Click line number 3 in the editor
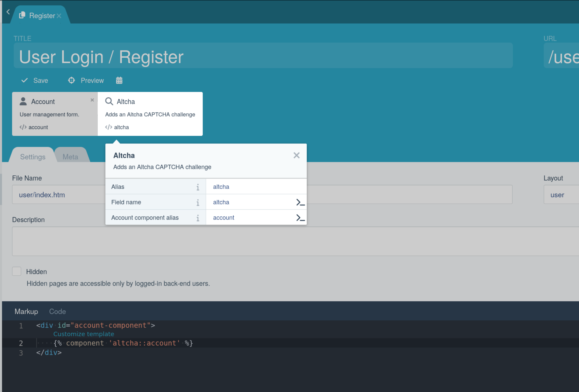Image resolution: width=579 pixels, height=392 pixels. (x=21, y=353)
